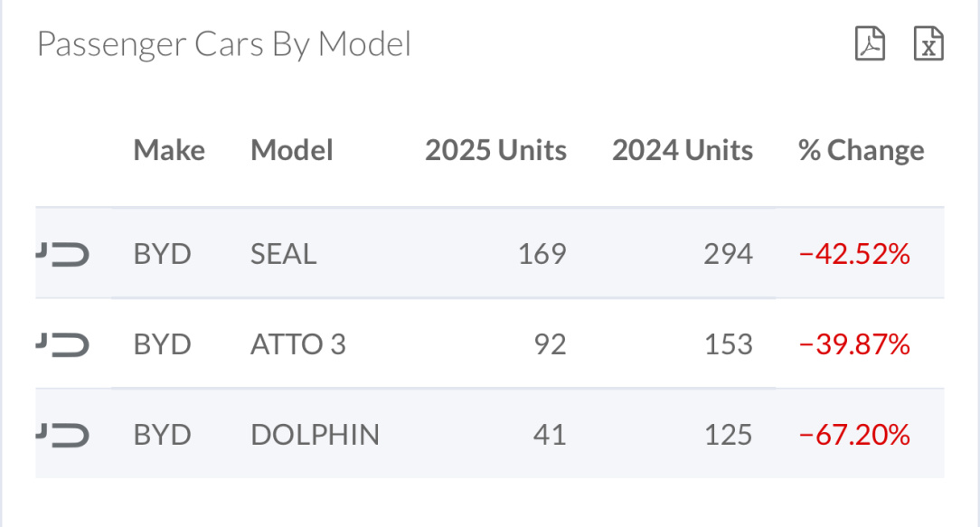Sort by Make column header
The width and height of the screenshot is (980, 527).
tap(169, 150)
